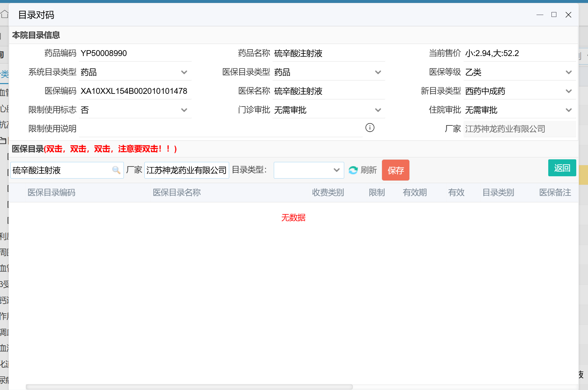
Task: Open the 住院审批 dropdown
Action: click(568, 110)
